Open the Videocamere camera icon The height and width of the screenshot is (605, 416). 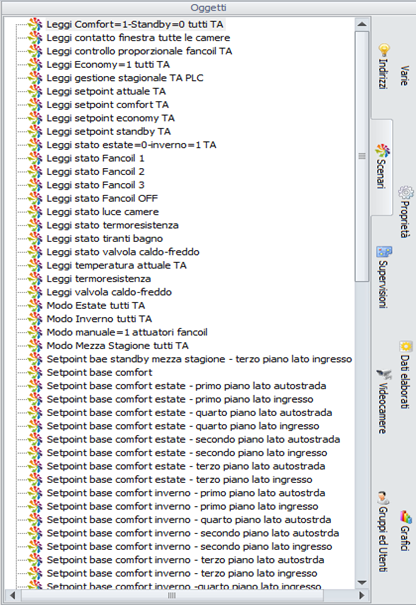[384, 374]
